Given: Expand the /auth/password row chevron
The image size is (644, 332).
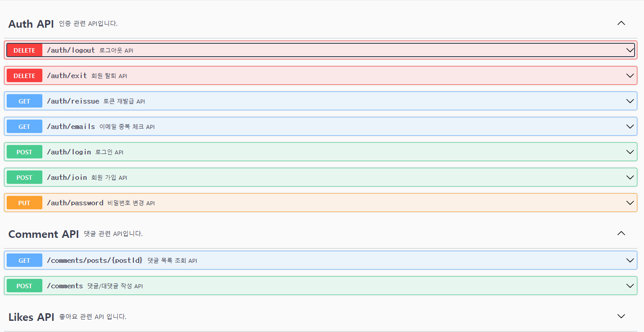Looking at the screenshot, I should [x=630, y=203].
